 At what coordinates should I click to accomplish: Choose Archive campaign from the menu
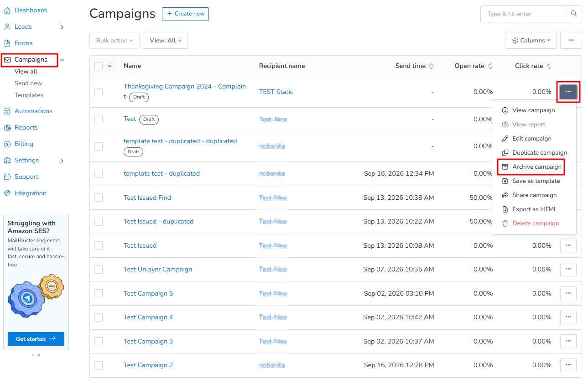tap(531, 167)
